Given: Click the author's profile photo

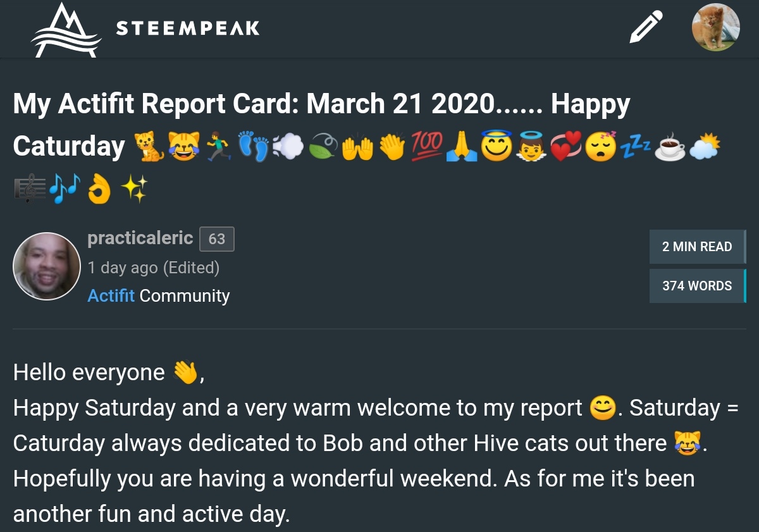Looking at the screenshot, I should [47, 266].
